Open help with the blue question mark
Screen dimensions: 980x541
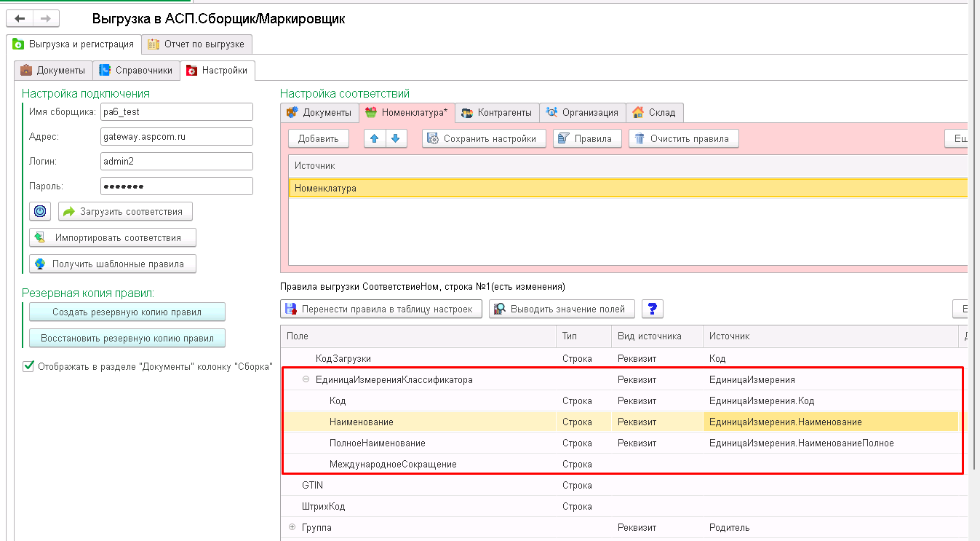tap(652, 309)
